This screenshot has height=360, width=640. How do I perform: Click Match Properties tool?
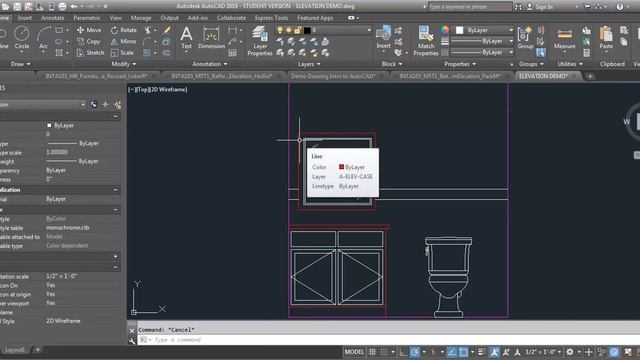tap(426, 40)
